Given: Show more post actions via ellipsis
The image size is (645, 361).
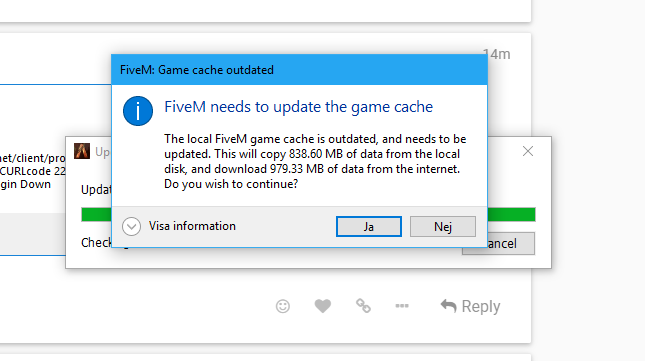Looking at the screenshot, I should (x=402, y=306).
